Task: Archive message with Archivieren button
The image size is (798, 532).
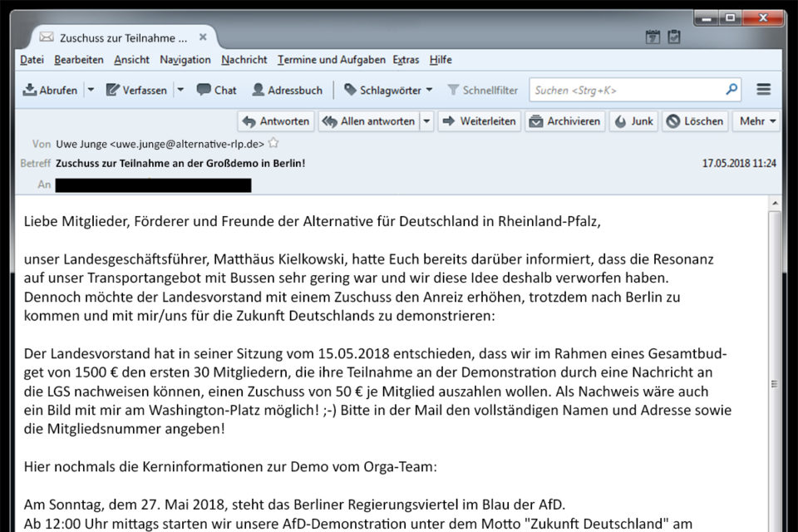Action: 565,121
